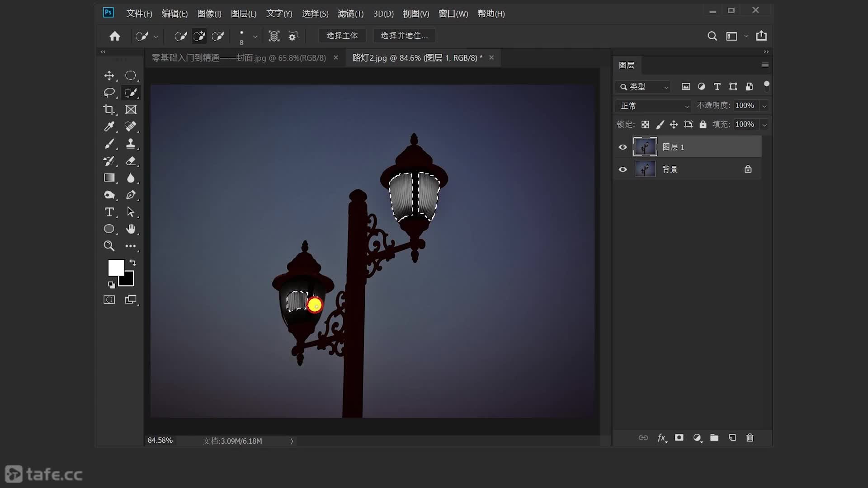Select the Spot Healing Brush tool
This screenshot has height=488, width=868.
[131, 127]
